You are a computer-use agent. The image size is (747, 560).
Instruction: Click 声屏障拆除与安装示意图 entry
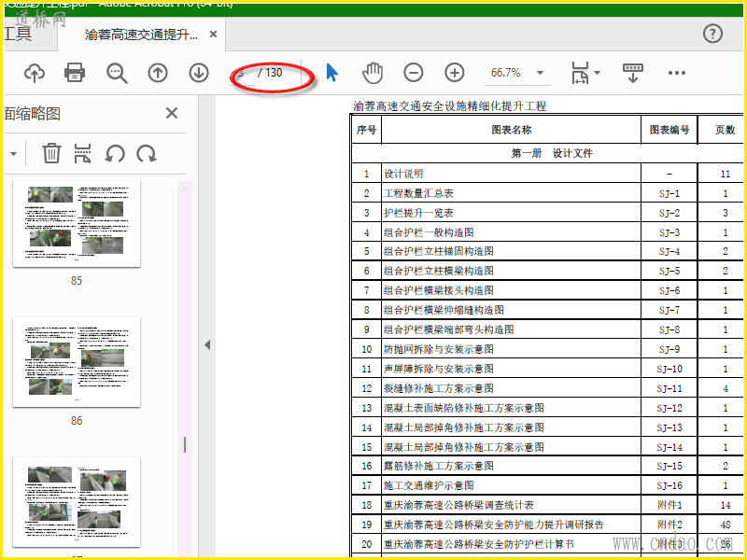click(x=438, y=369)
